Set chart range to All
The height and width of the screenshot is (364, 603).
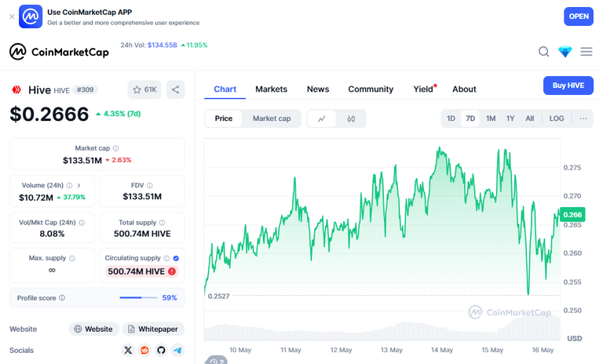529,118
